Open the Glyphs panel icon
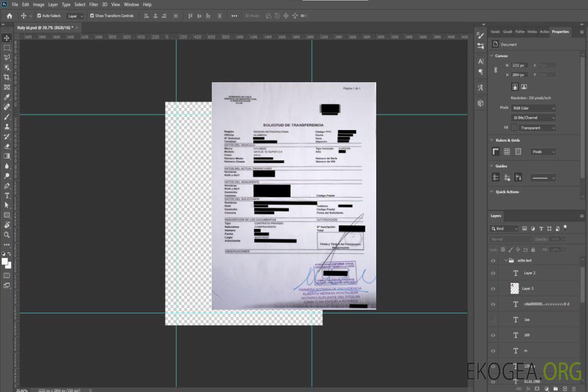This screenshot has height=392, width=588. (x=481, y=88)
